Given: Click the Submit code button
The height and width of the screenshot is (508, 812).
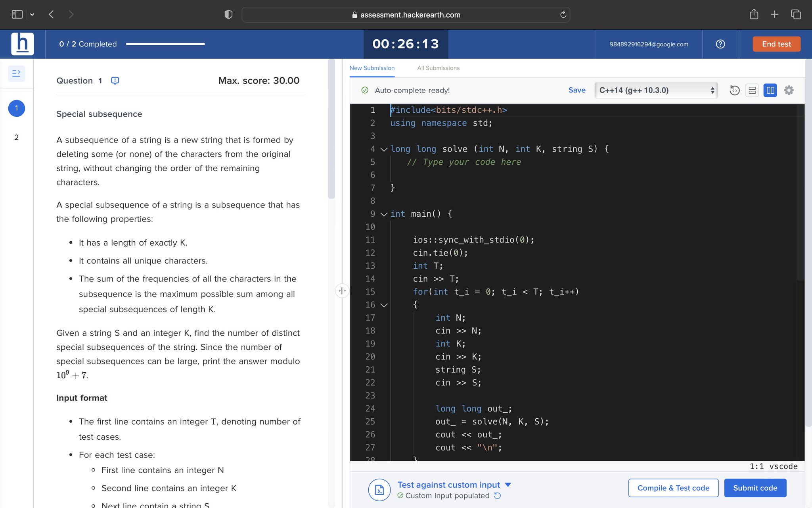Looking at the screenshot, I should [755, 488].
